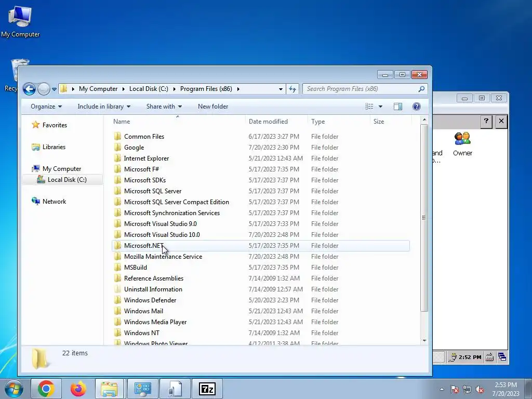
Task: Expand arrow after Local Disk (C:) breadcrumb
Action: (x=174, y=89)
